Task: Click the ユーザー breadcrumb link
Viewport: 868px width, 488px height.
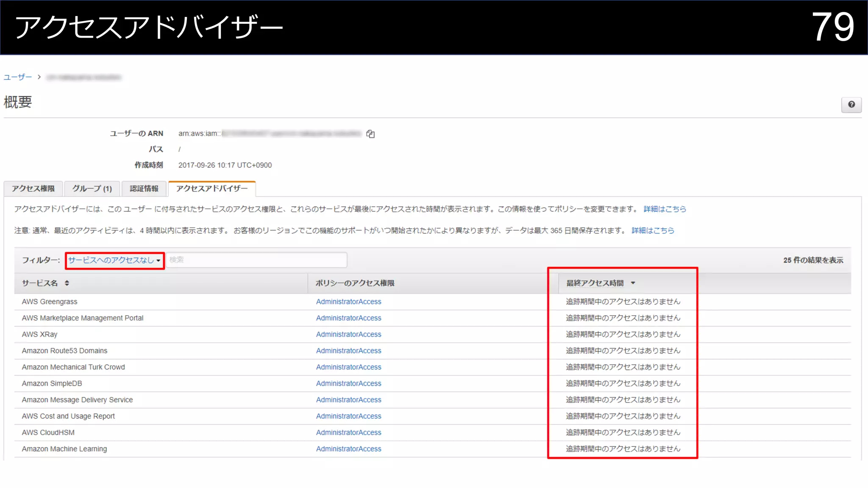Action: tap(18, 77)
